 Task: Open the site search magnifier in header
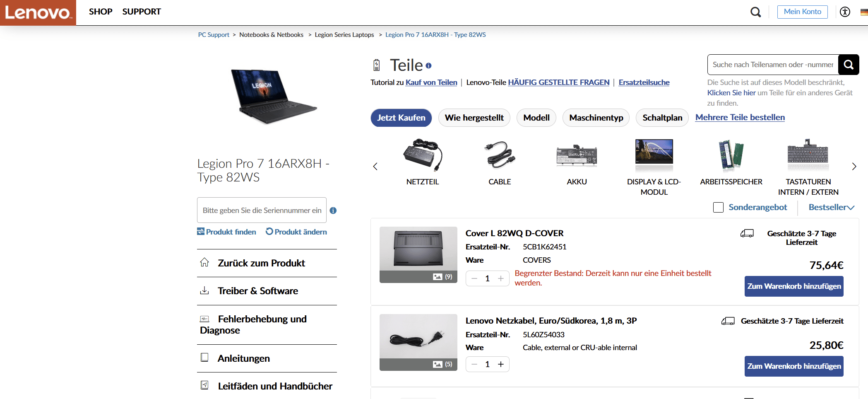point(755,12)
